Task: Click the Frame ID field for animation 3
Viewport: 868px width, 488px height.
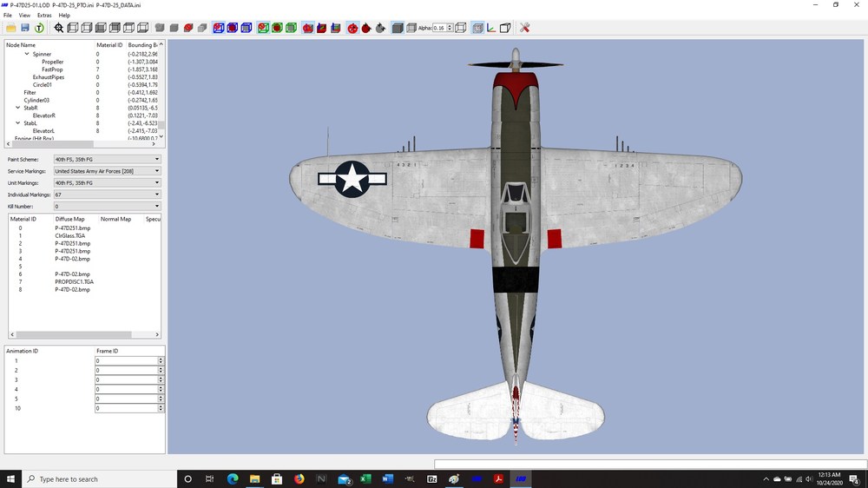Action: click(x=126, y=380)
